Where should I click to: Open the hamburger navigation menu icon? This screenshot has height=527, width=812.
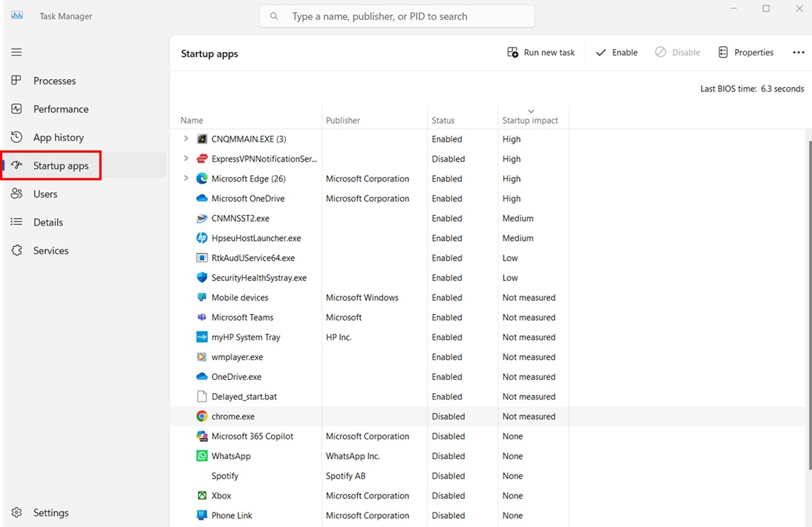coord(17,53)
